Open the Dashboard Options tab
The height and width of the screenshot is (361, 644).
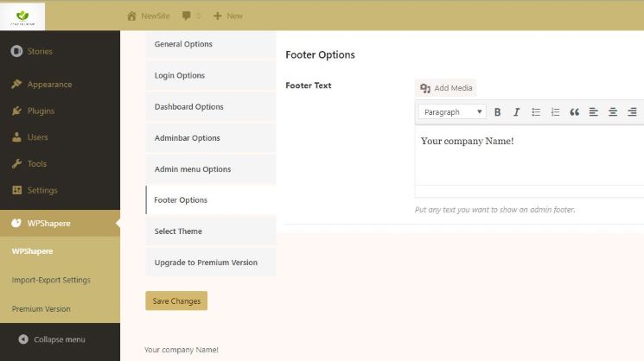point(211,107)
